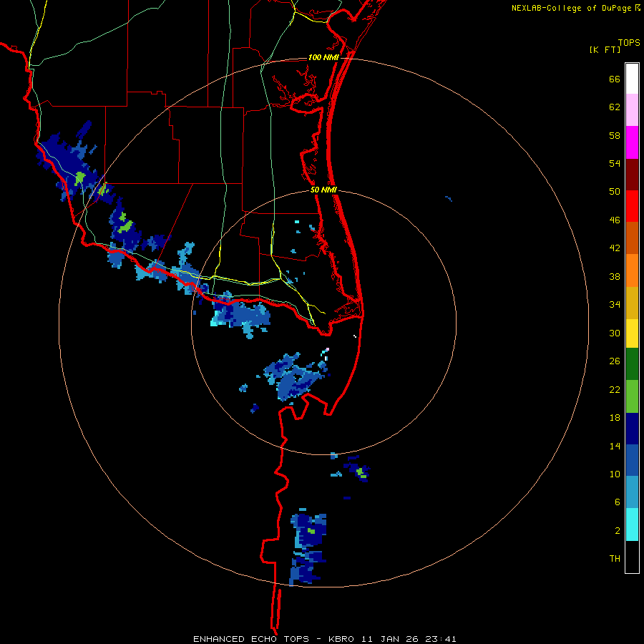Select the "6" legend value
644x644 pixels.
pos(618,502)
